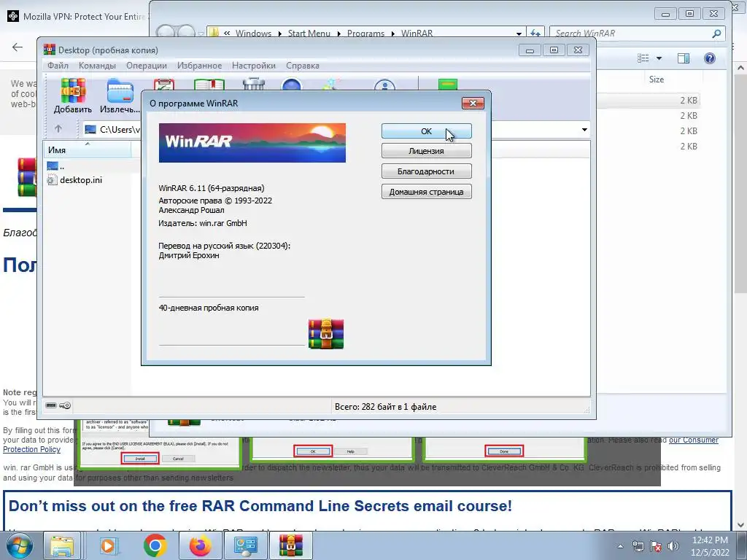Click the network tray icon
747x560 pixels.
638,546
